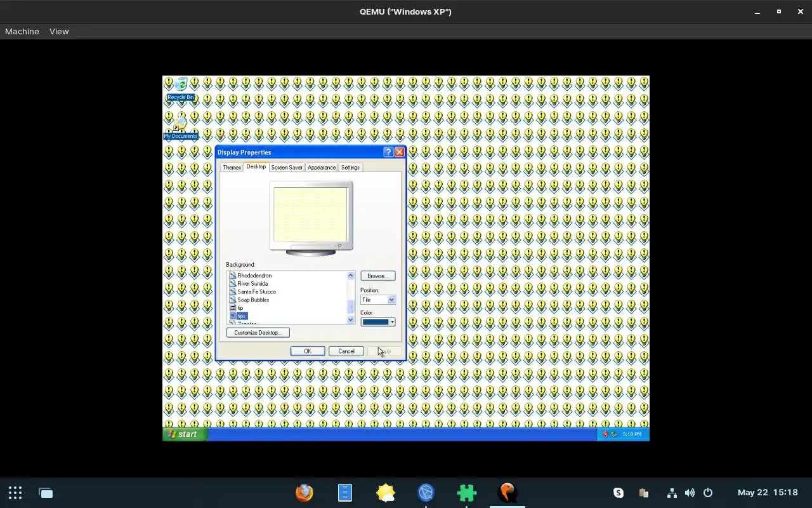Pick Santa Fe Stucco background
Image resolution: width=812 pixels, height=508 pixels.
tap(256, 292)
